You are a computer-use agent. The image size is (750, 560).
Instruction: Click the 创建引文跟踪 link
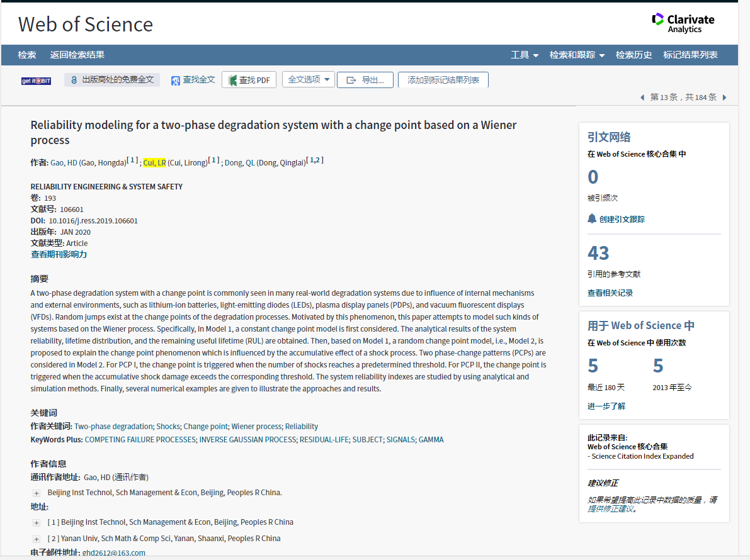622,220
